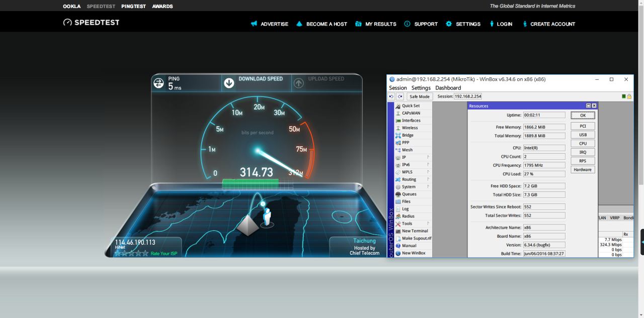Expand the Routing submenu
The image size is (644, 318).
(428, 179)
